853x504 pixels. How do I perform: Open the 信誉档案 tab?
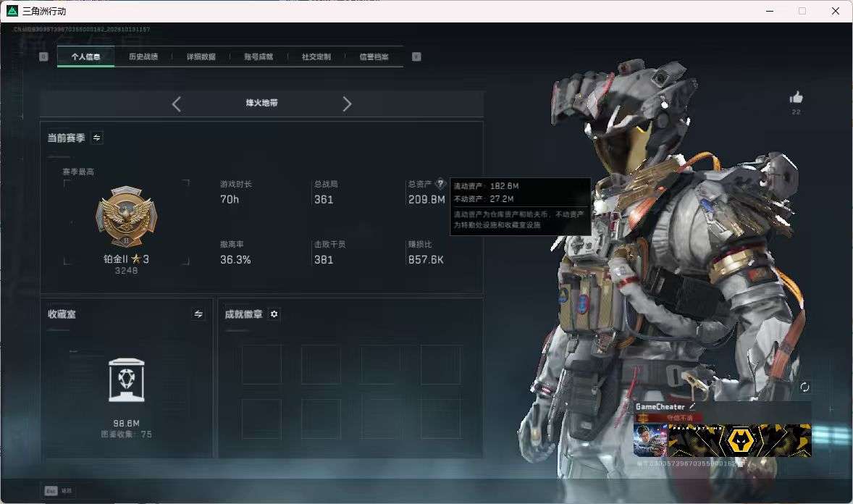tap(374, 56)
